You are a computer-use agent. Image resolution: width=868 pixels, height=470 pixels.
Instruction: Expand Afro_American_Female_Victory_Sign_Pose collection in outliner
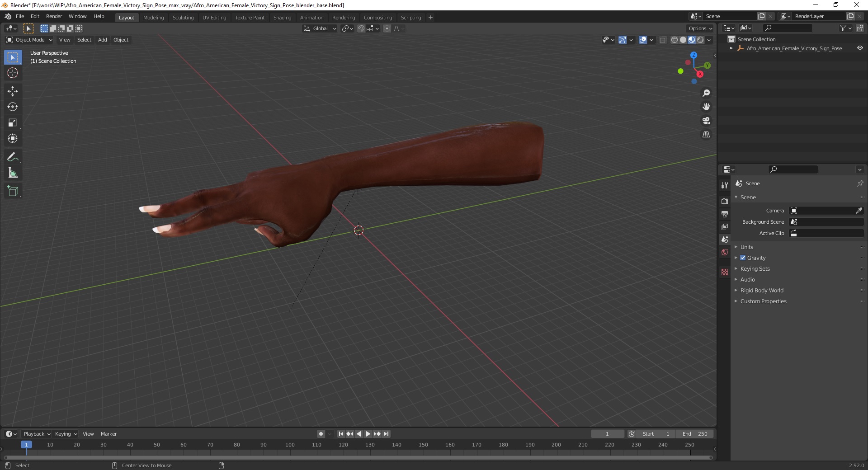[731, 48]
